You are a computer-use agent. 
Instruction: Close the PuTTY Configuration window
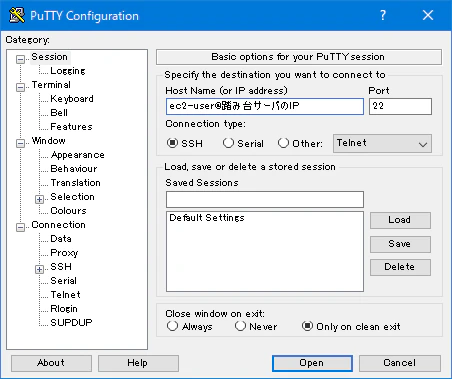coord(428,15)
